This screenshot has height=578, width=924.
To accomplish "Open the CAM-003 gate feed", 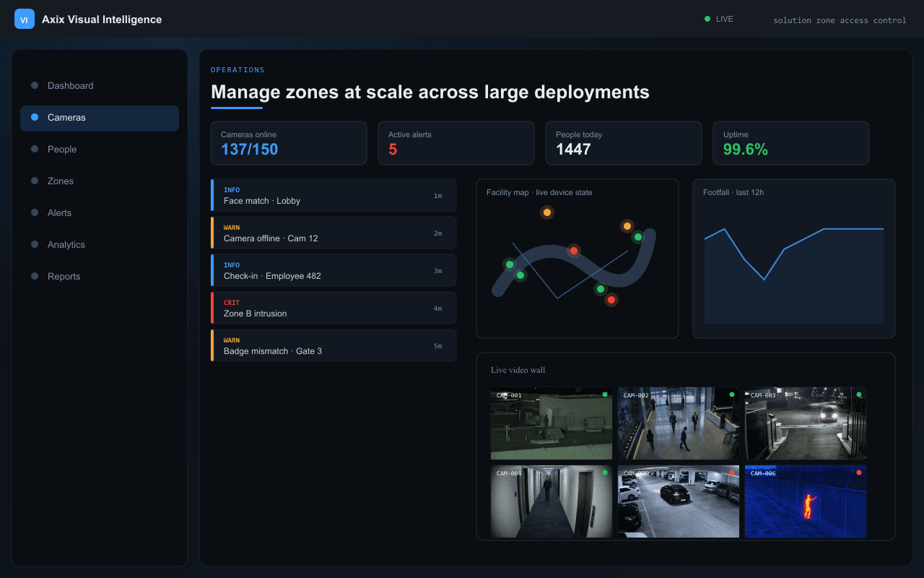I will (806, 423).
